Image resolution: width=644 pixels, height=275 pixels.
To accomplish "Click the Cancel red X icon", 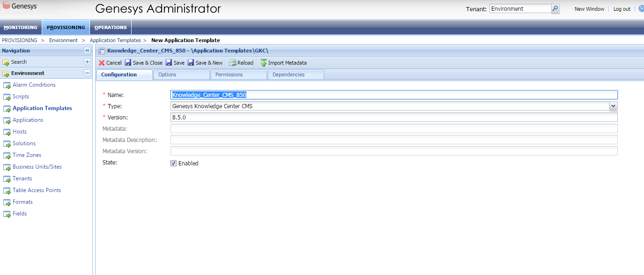I will coord(102,63).
